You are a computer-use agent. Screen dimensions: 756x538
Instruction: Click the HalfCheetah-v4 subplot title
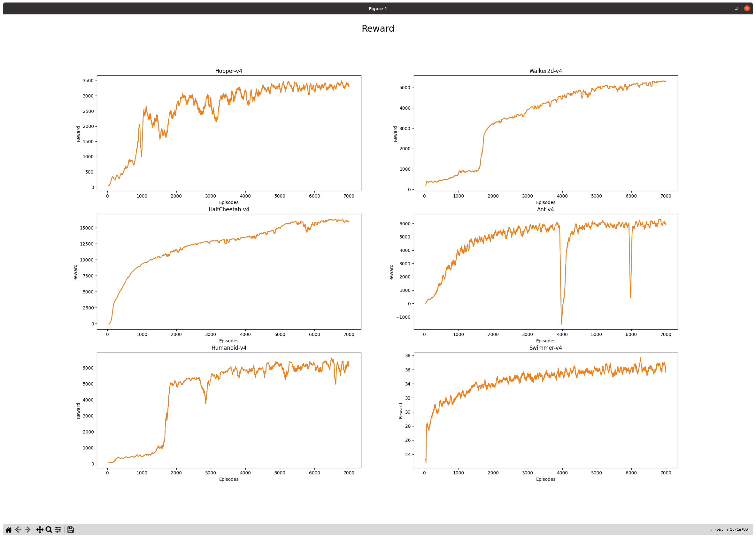(228, 209)
